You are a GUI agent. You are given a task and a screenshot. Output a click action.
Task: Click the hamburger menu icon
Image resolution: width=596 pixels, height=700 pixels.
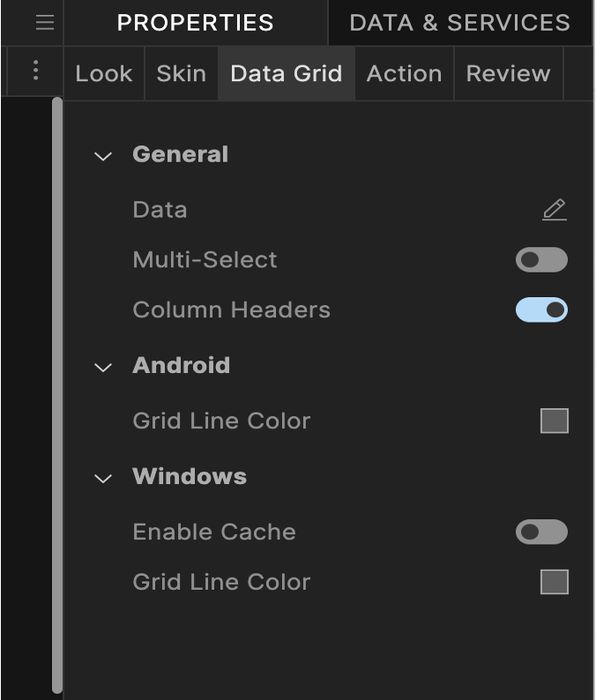(x=45, y=22)
